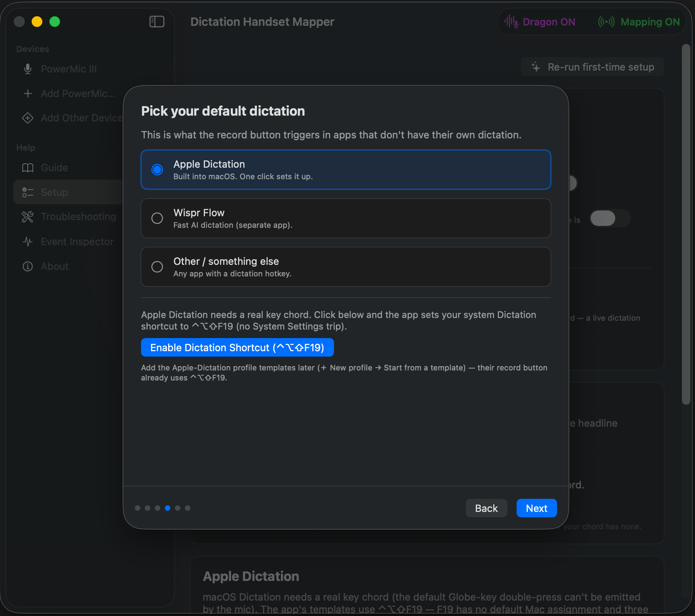695x616 pixels.
Task: Select the Other / something else radio button
Action: pos(157,267)
